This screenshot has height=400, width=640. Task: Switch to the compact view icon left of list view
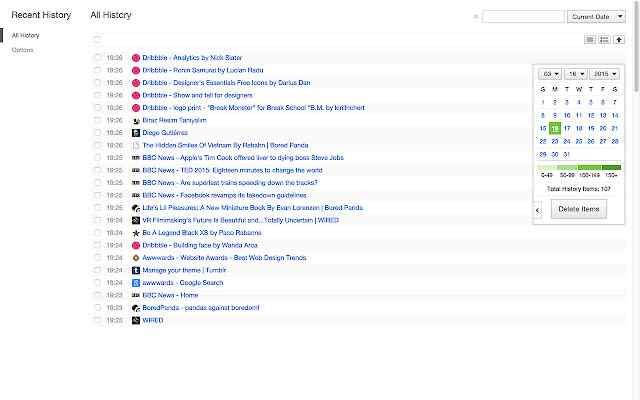click(x=590, y=40)
